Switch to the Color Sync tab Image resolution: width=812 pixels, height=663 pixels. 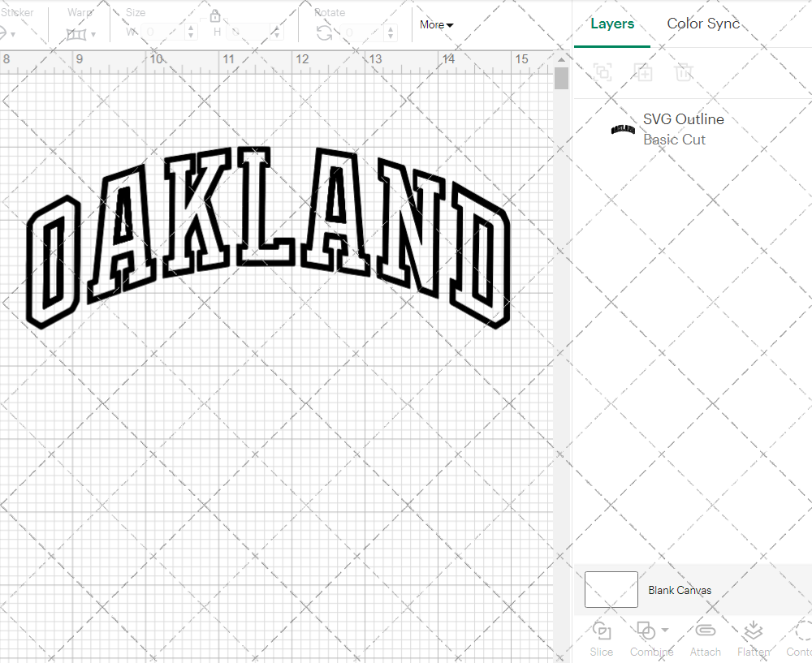coord(703,24)
